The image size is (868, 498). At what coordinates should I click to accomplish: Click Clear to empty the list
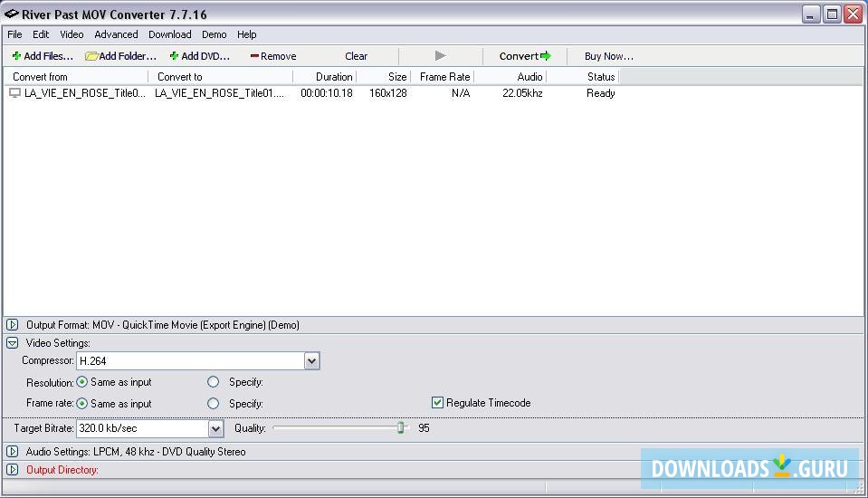[356, 56]
